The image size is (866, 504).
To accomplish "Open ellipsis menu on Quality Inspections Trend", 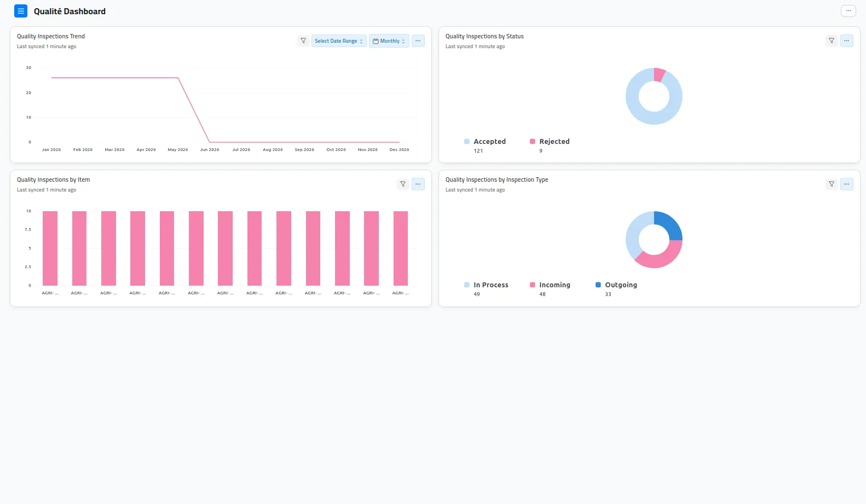I will 418,41.
